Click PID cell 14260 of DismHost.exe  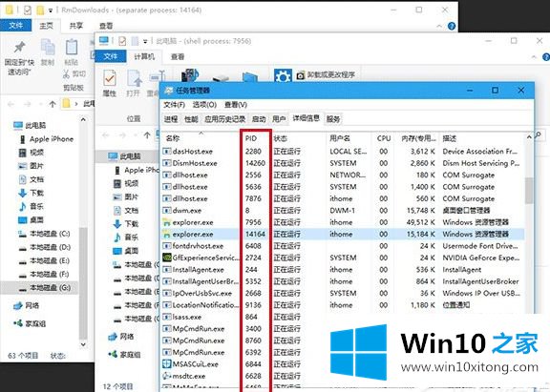tap(255, 163)
